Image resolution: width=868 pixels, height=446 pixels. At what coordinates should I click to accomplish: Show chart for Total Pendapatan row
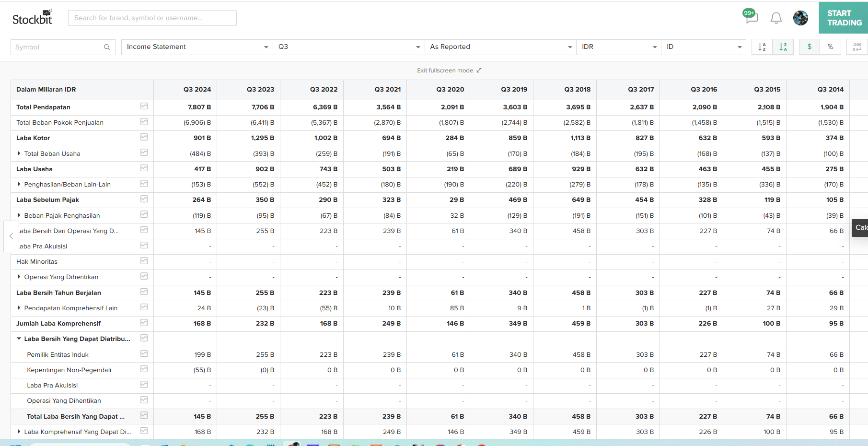pyautogui.click(x=144, y=106)
